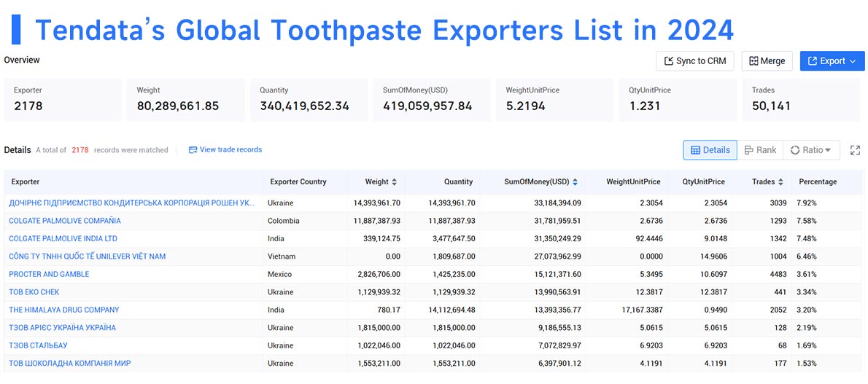Image resolution: width=868 pixels, height=384 pixels.
Task: Click the WeightUnitPrice column header
Action: point(633,181)
